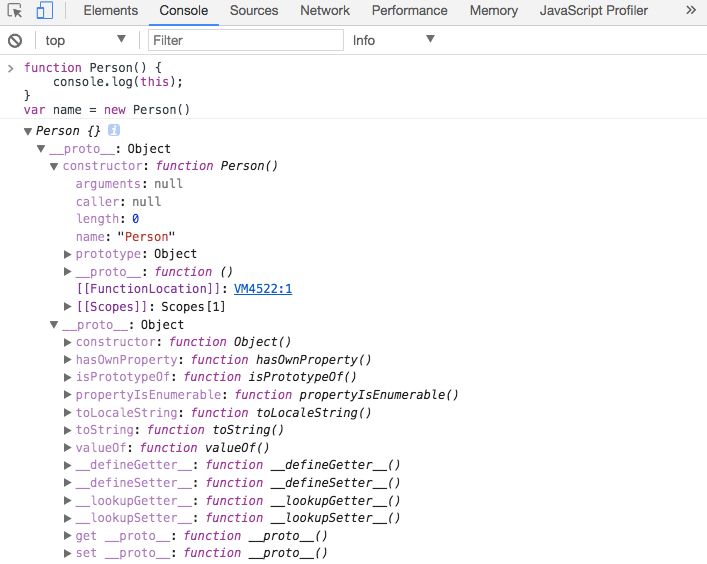This screenshot has height=564, width=707.
Task: Expand the hasOwnProperty function node
Action: pos(68,360)
